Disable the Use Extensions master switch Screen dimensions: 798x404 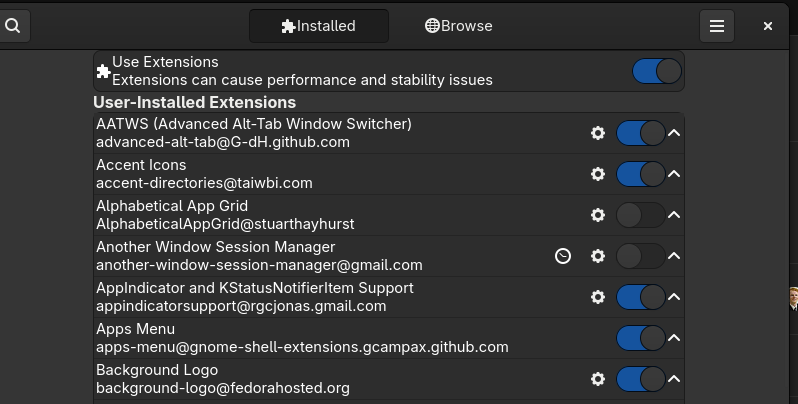click(x=657, y=71)
